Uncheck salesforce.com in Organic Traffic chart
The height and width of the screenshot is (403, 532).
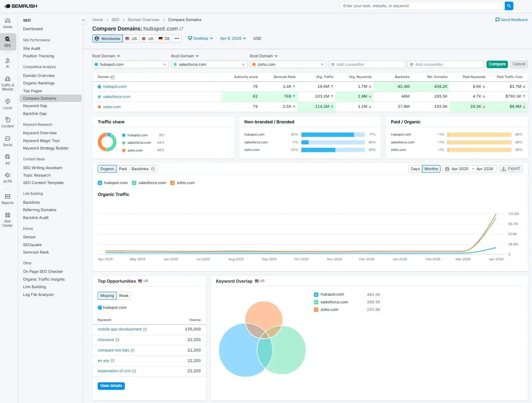tap(134, 183)
